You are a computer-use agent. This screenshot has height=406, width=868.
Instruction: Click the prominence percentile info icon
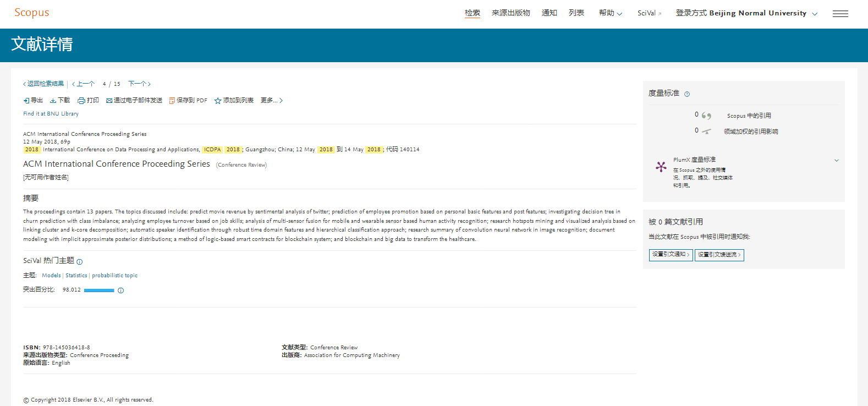click(121, 290)
